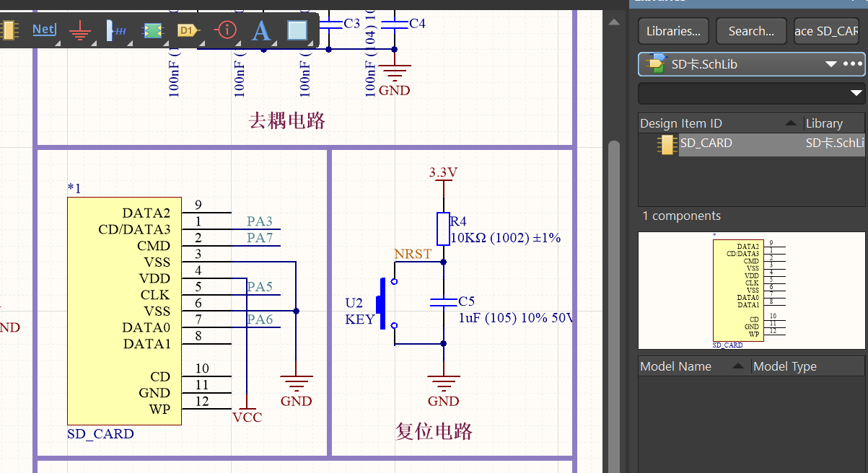The image size is (868, 473).
Task: Select the Place Port tool showing D1
Action: (x=188, y=30)
